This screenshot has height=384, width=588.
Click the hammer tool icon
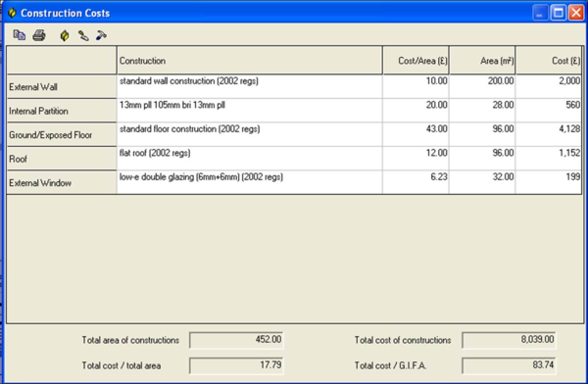(101, 35)
